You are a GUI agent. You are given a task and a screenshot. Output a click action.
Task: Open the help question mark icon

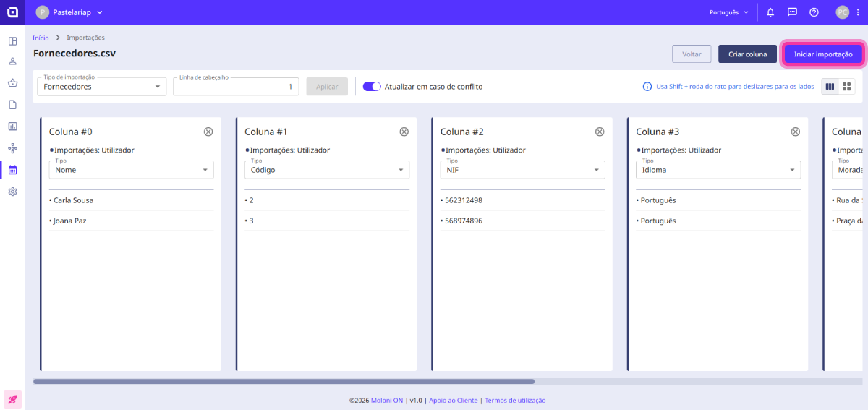pos(814,12)
